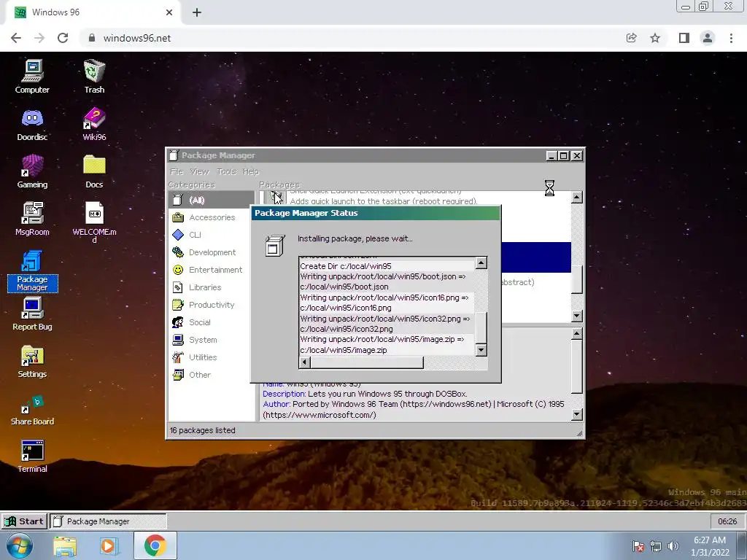This screenshot has width=747, height=560.
Task: Share this page from address bar
Action: [x=632, y=38]
